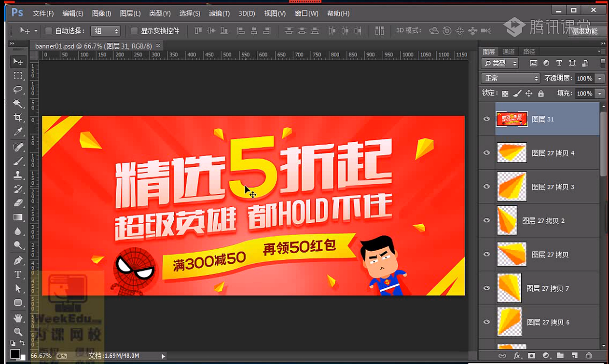Filter layers by pixel image type
Image resolution: width=609 pixels, height=364 pixels.
click(534, 63)
